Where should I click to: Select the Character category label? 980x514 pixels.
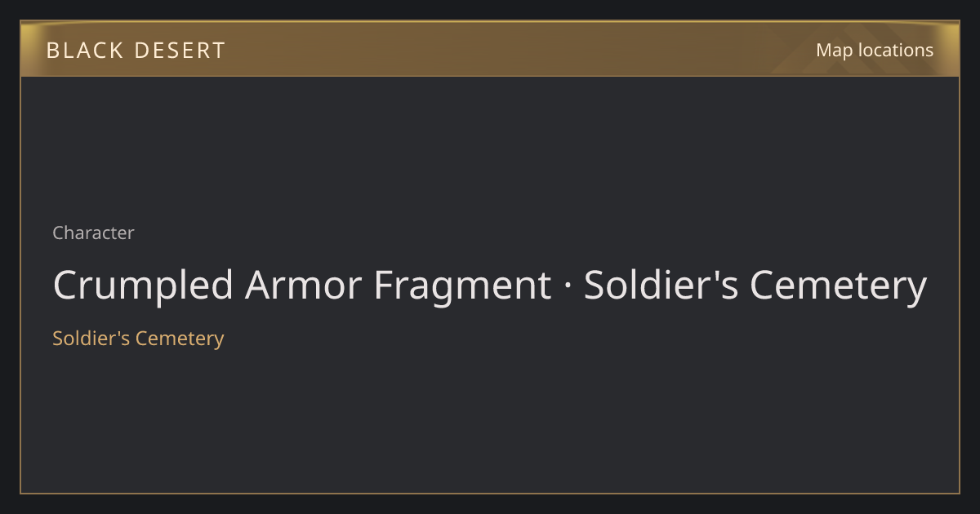tap(93, 233)
